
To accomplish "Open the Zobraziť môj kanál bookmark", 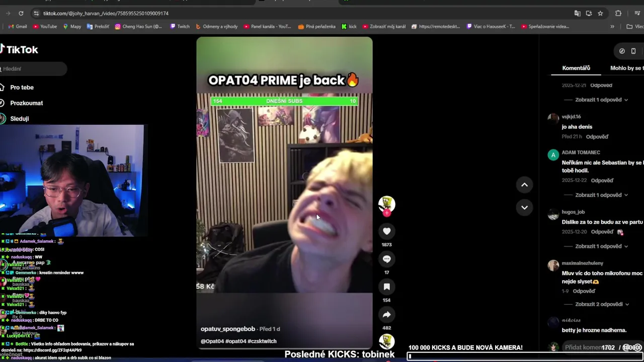I will click(383, 26).
